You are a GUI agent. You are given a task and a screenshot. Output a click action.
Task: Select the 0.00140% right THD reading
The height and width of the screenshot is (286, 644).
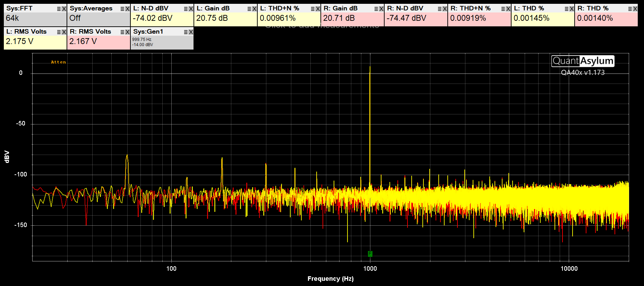click(595, 18)
